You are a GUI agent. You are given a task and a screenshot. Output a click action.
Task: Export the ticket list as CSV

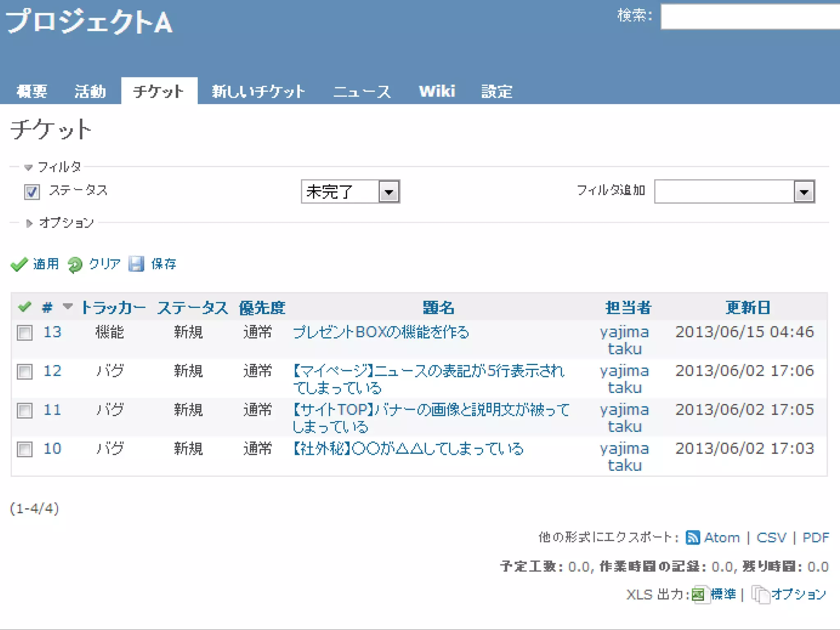tap(771, 537)
